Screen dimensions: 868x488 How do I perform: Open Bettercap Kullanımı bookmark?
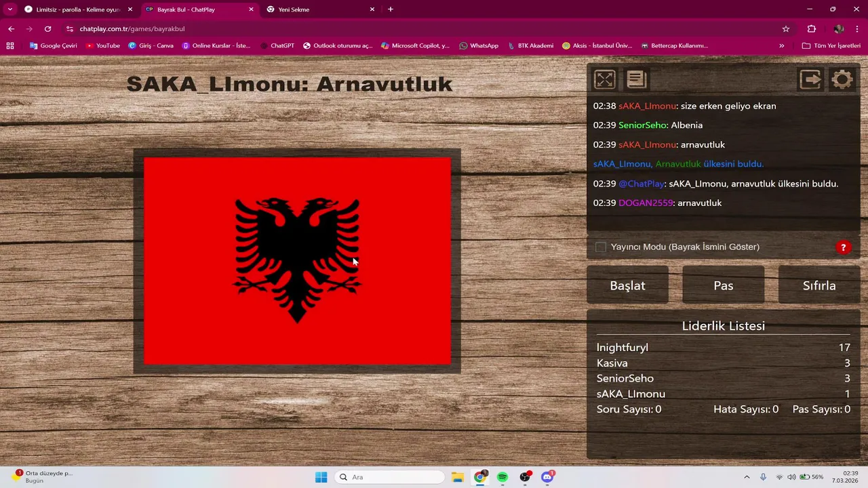674,45
